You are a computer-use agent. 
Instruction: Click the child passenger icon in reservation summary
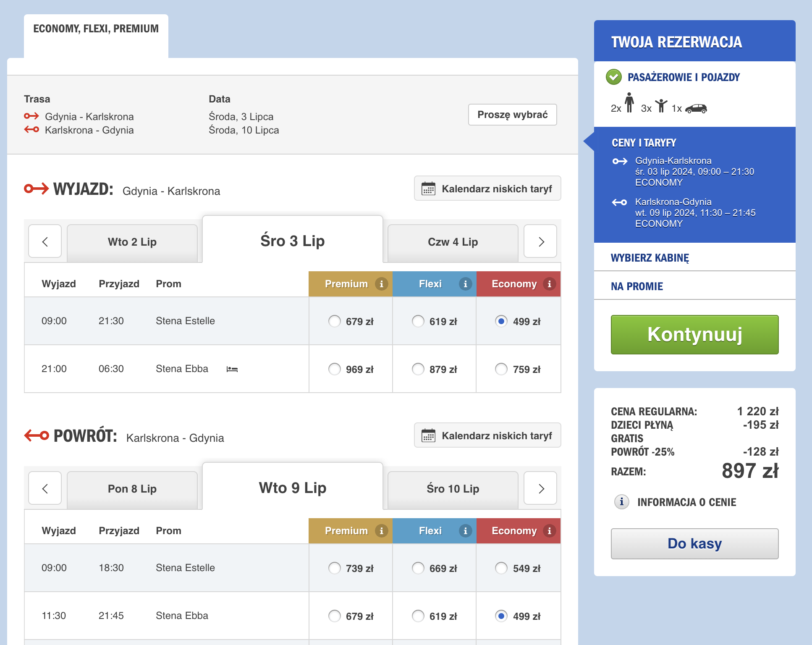pyautogui.click(x=661, y=105)
